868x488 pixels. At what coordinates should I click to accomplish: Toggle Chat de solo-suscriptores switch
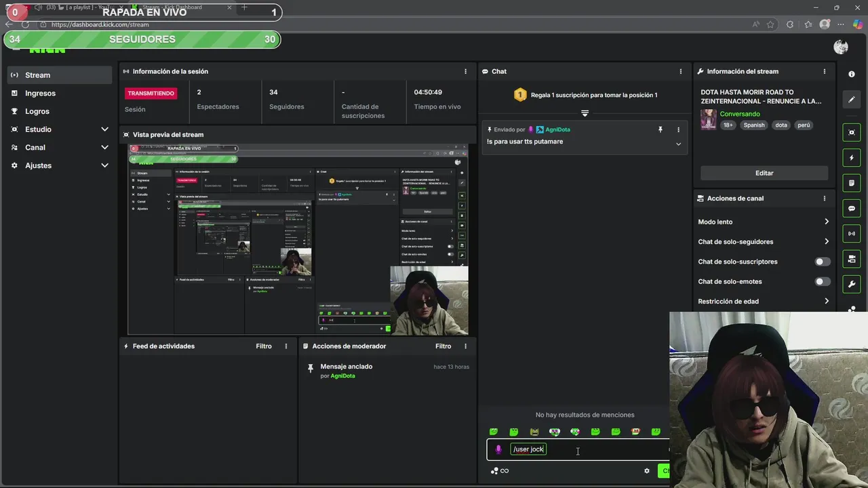tap(822, 262)
